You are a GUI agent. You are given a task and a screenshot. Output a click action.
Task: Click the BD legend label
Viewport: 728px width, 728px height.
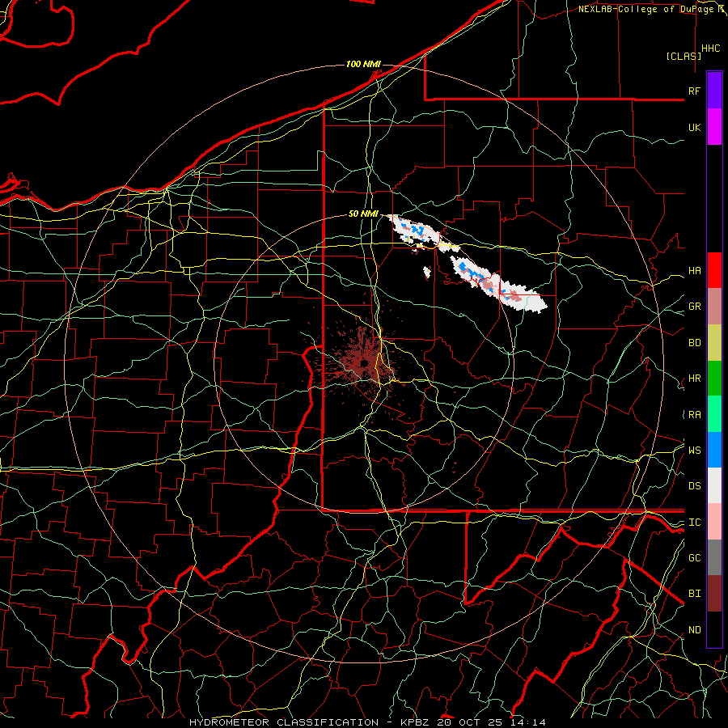pyautogui.click(x=694, y=343)
